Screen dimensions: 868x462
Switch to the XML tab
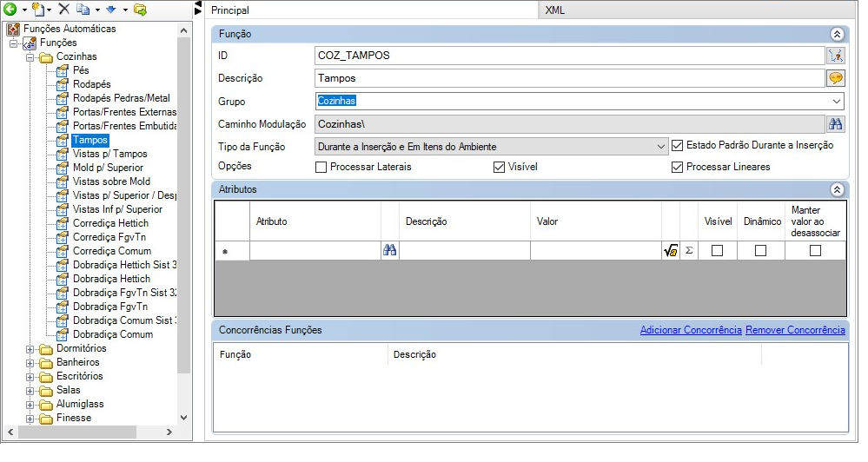pos(554,10)
